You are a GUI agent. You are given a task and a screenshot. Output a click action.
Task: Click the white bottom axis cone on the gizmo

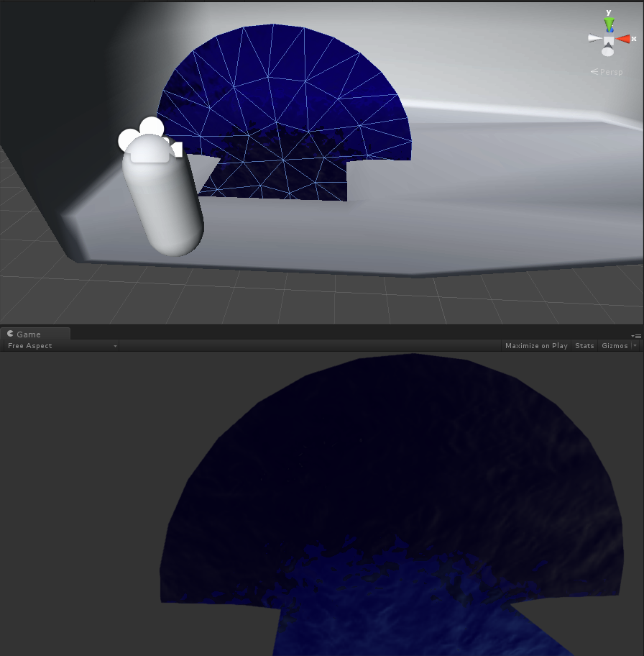click(607, 50)
